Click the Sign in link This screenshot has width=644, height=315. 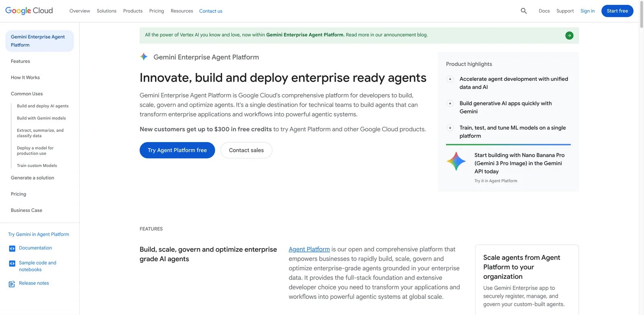pos(588,11)
